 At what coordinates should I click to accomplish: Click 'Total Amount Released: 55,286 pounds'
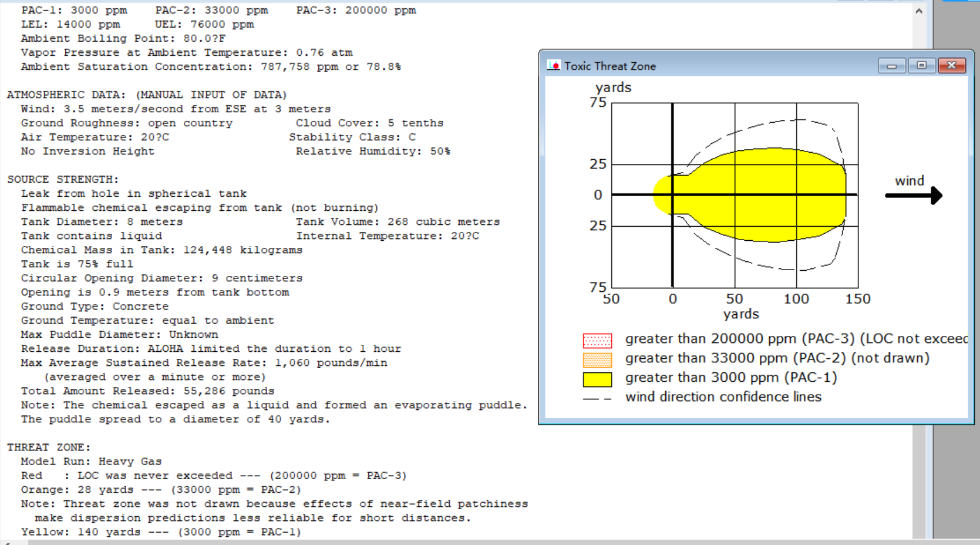[147, 391]
